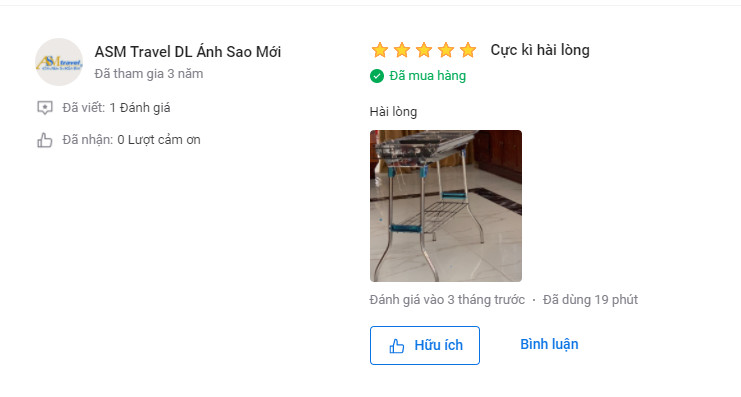Click the Đã viết: 1 Đánh giá text
The image size is (741, 397).
[x=116, y=108]
